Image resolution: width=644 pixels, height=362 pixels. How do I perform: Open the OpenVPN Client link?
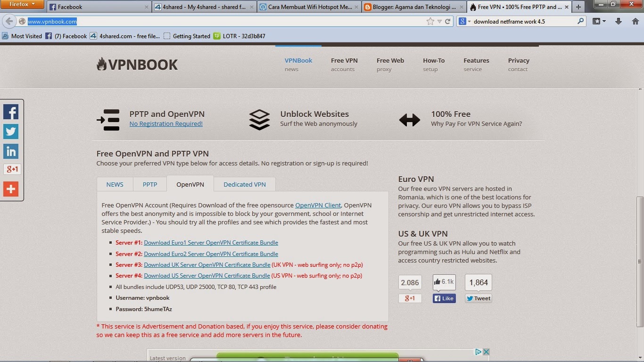318,205
